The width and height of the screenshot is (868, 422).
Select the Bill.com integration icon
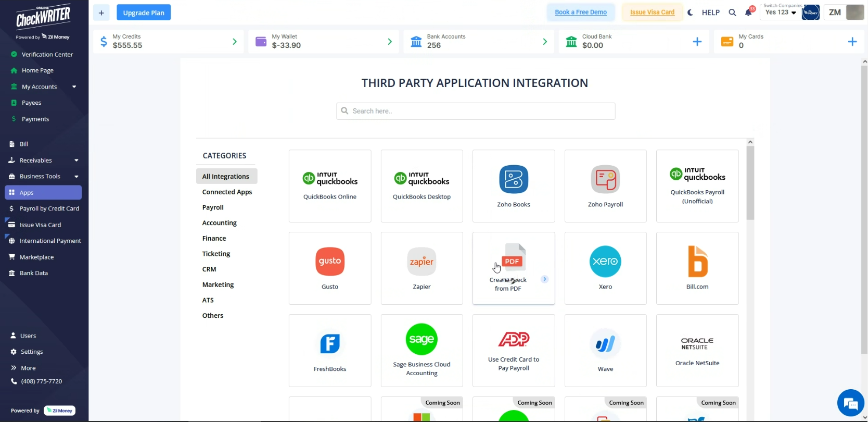coord(697,262)
